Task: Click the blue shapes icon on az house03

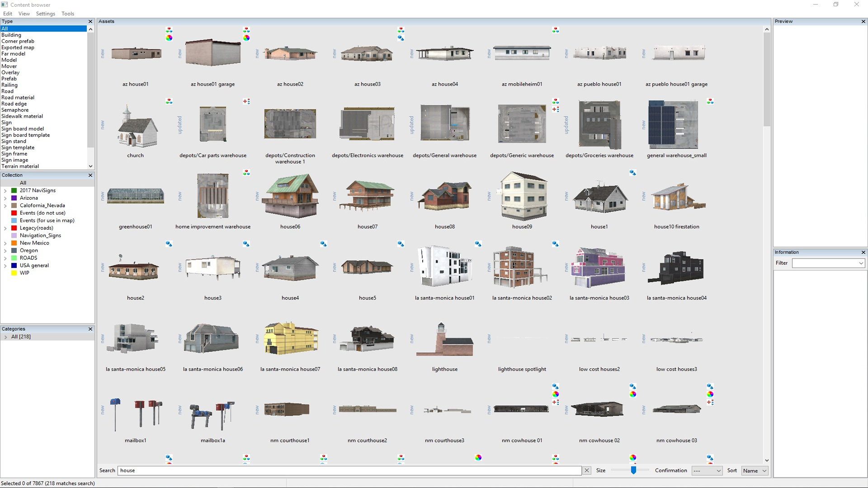Action: [x=401, y=38]
